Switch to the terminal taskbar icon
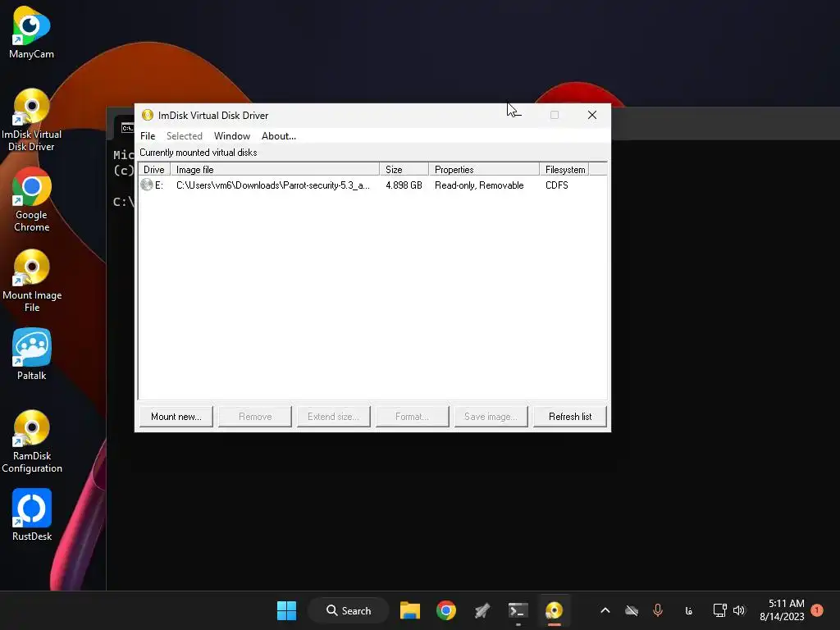 coord(518,610)
